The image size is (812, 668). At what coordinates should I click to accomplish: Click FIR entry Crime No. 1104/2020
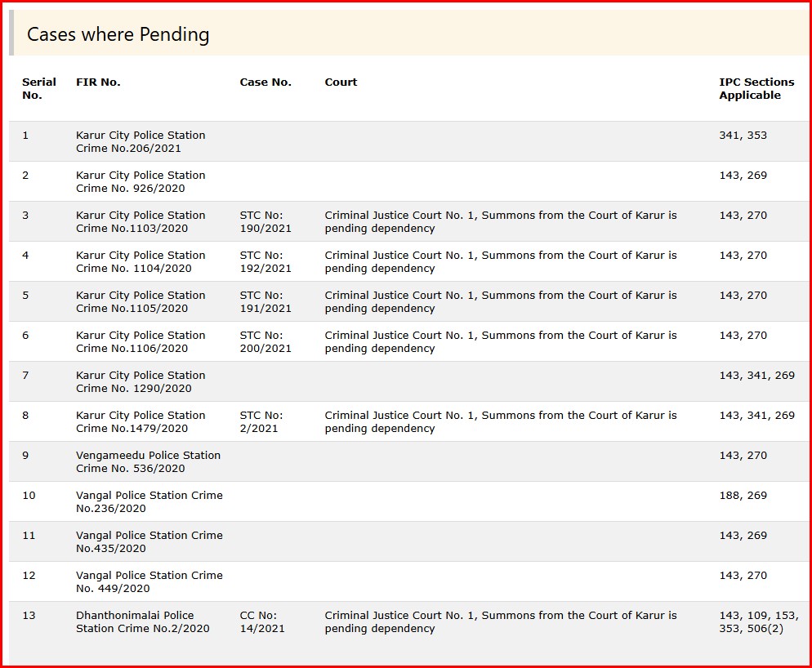[141, 261]
